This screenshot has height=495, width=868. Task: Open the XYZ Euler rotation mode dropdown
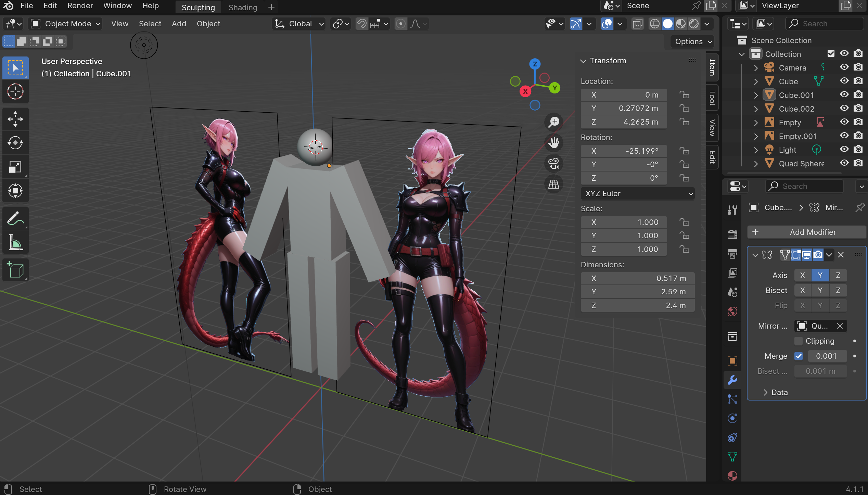(638, 193)
